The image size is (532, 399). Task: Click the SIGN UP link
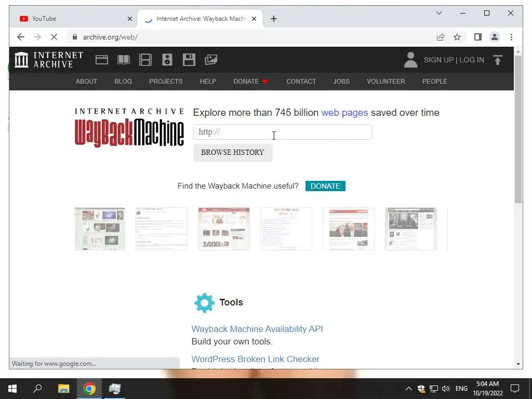438,60
